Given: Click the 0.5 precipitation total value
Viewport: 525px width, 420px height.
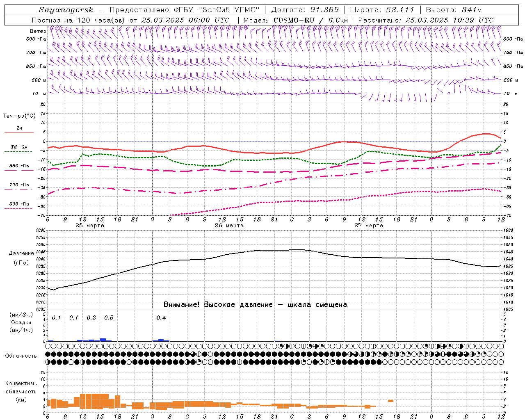Looking at the screenshot, I should [x=108, y=318].
